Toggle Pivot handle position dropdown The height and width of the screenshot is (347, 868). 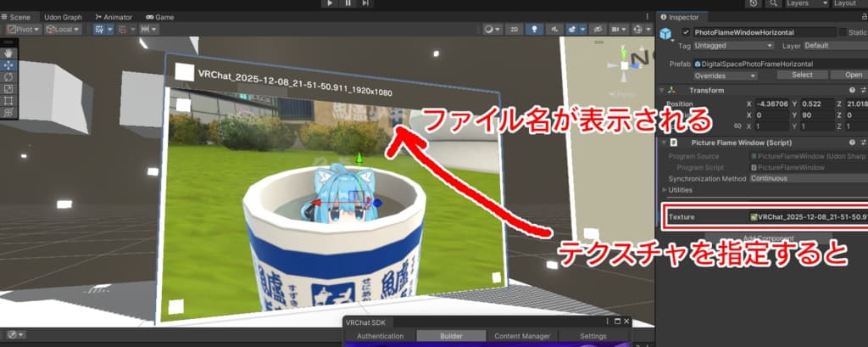point(24,30)
